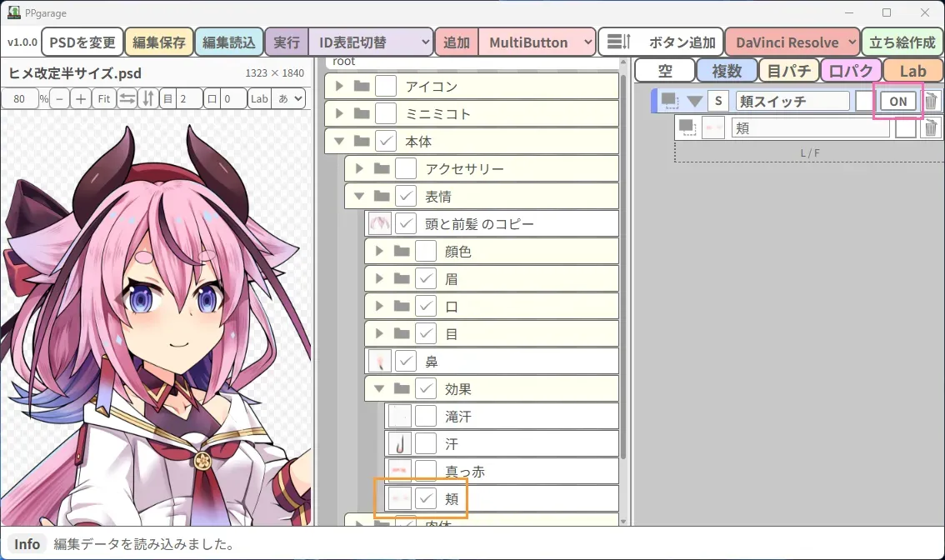
Task: Click the S type badge on the 頬スイッチ row
Action: click(718, 102)
